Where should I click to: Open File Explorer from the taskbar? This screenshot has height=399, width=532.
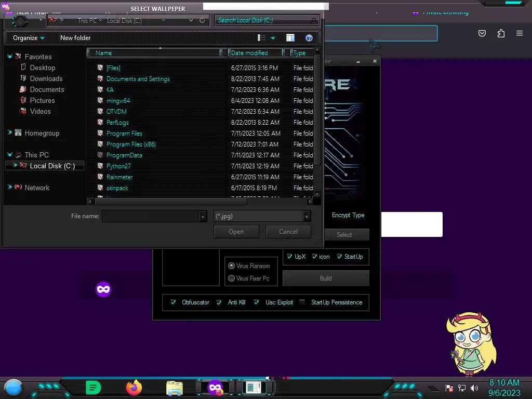[x=175, y=388]
